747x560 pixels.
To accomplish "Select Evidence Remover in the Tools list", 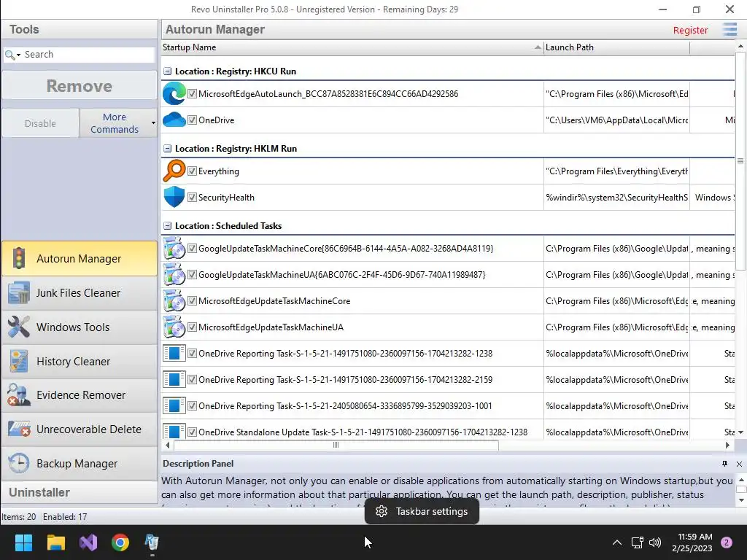I will pos(79,395).
